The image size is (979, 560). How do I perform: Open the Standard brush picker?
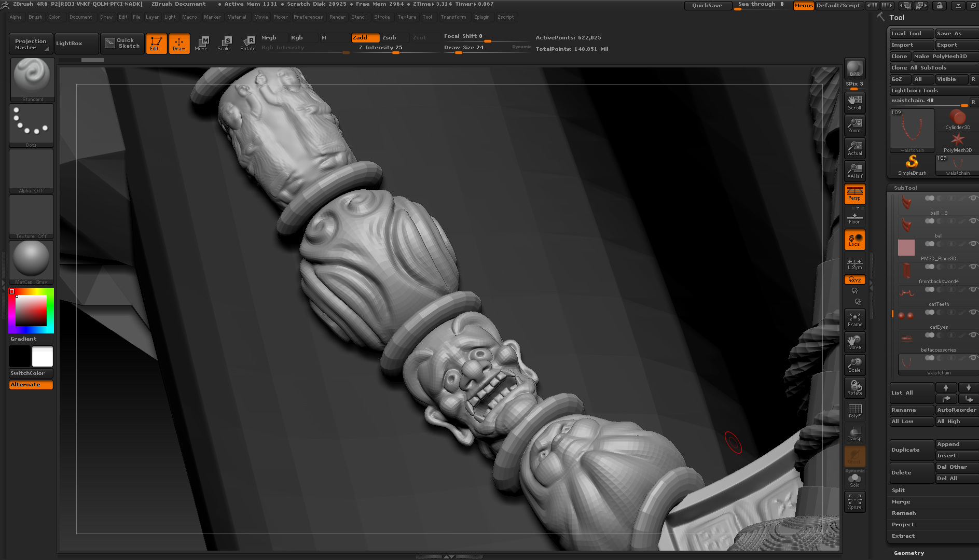(x=32, y=79)
